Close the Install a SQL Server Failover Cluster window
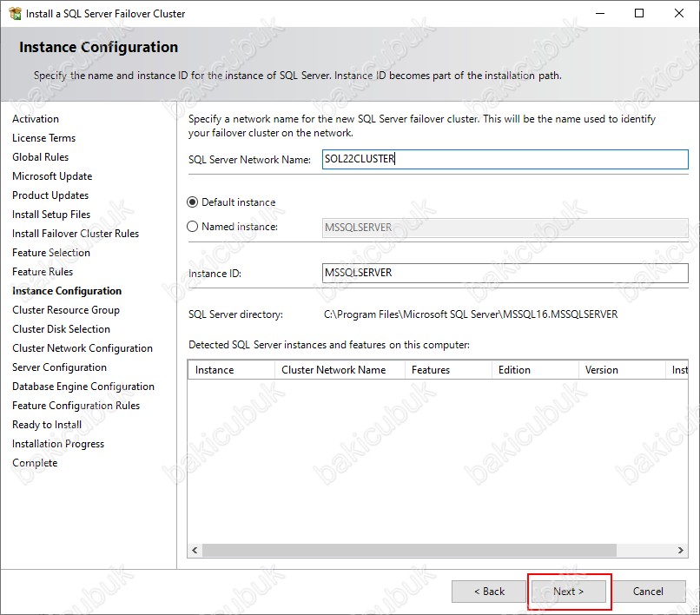Screen dimensions: 700x615 tap(679, 13)
